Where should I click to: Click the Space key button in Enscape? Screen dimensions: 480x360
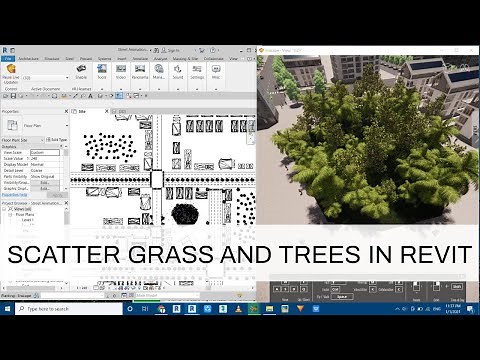tap(342, 296)
